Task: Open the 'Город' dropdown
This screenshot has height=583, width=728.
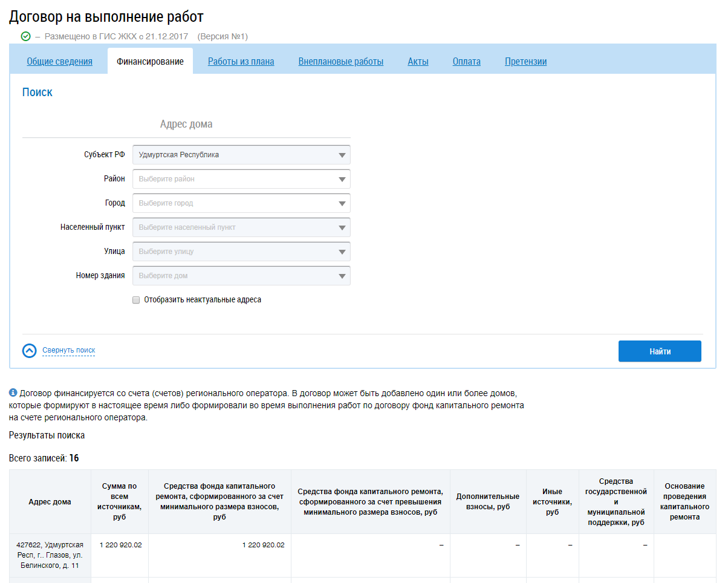Action: 241,203
